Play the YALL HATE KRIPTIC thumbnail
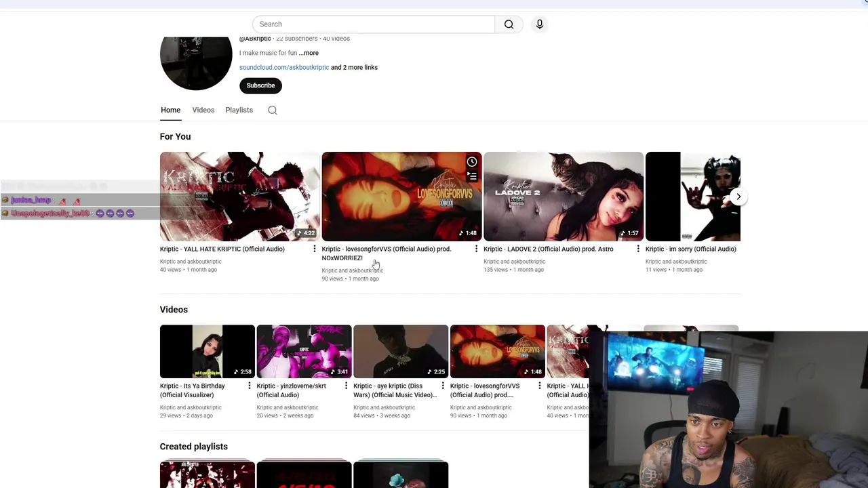Screen dimensions: 868x488 coord(239,197)
